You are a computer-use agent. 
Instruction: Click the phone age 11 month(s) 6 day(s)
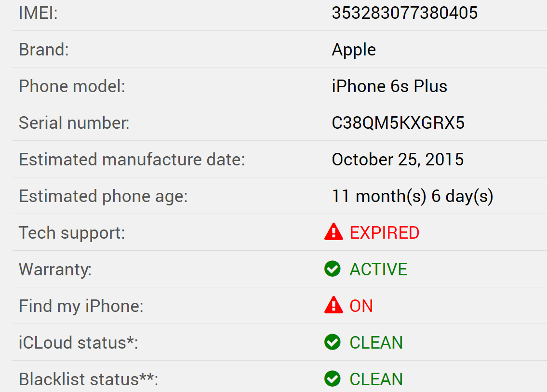pos(412,196)
